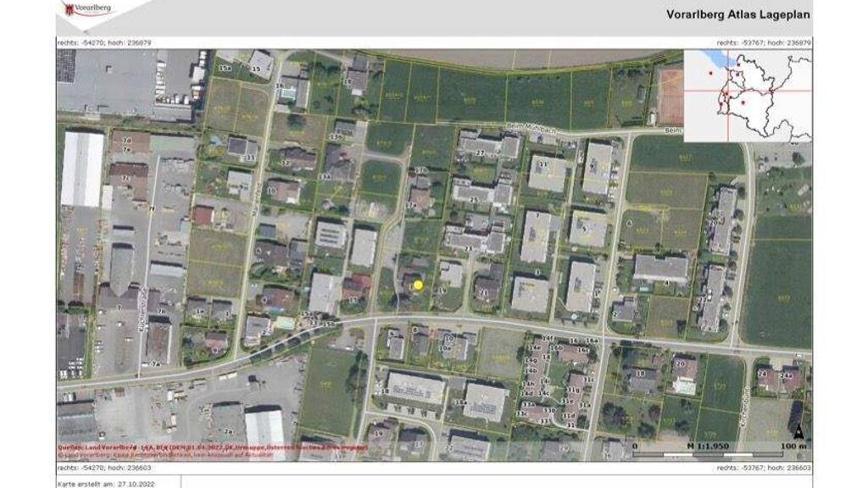
Task: Click the yellow location marker dot
Action: 417,286
